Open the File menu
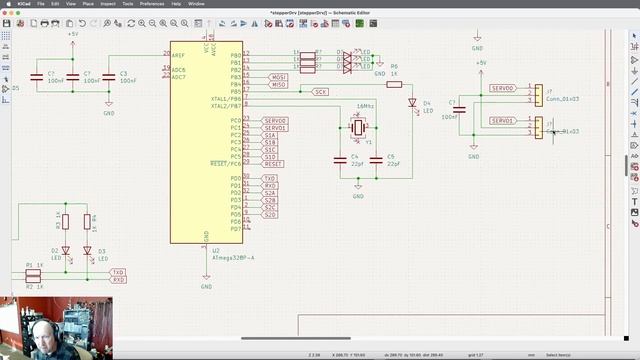The image size is (640, 360). point(40,4)
